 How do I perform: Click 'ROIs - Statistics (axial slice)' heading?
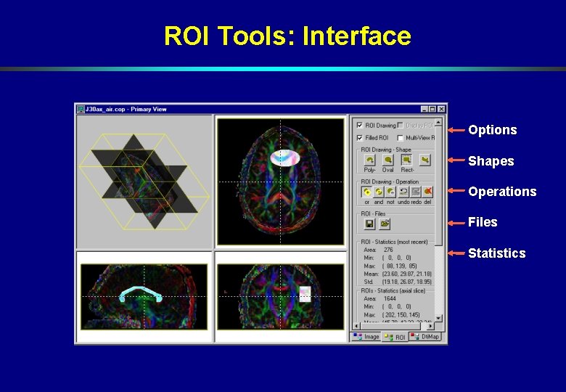[393, 290]
